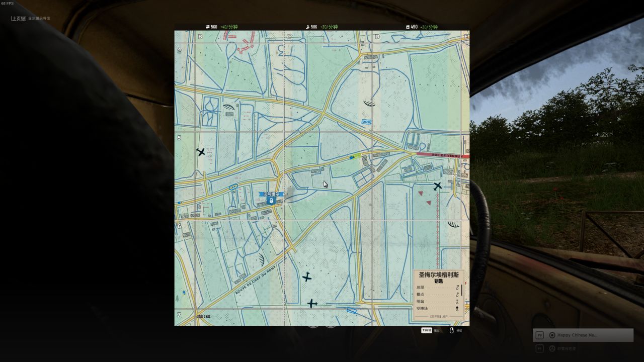The width and height of the screenshot is (644, 362).
Task: Click the manpower value 560
Action: coord(214,27)
